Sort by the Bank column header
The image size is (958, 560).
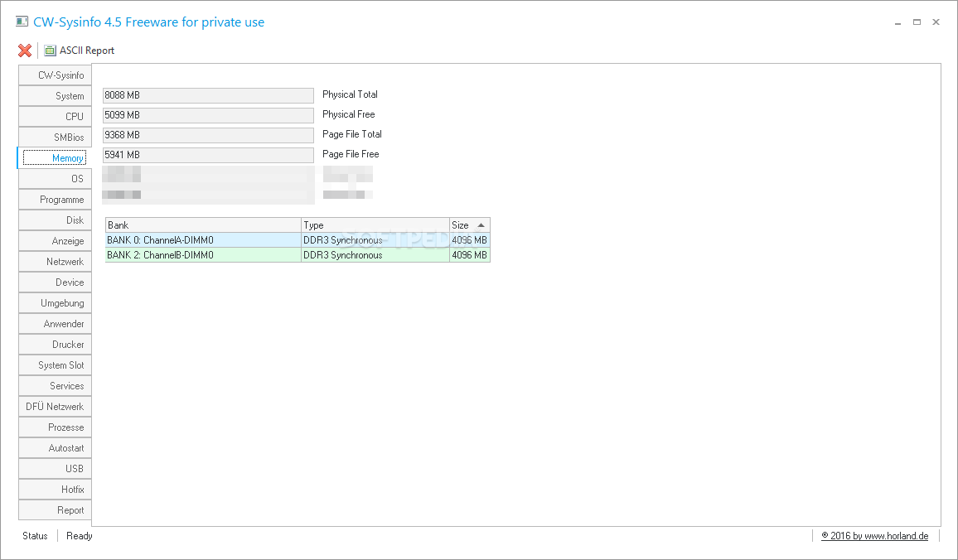(x=203, y=225)
